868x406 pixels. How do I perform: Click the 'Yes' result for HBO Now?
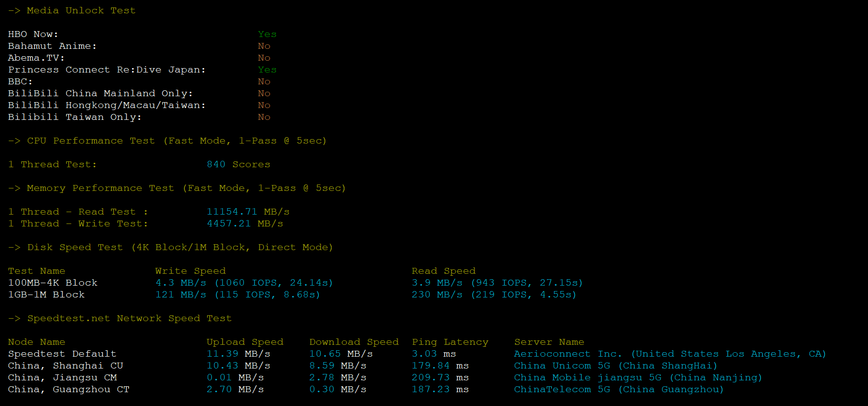click(x=267, y=34)
